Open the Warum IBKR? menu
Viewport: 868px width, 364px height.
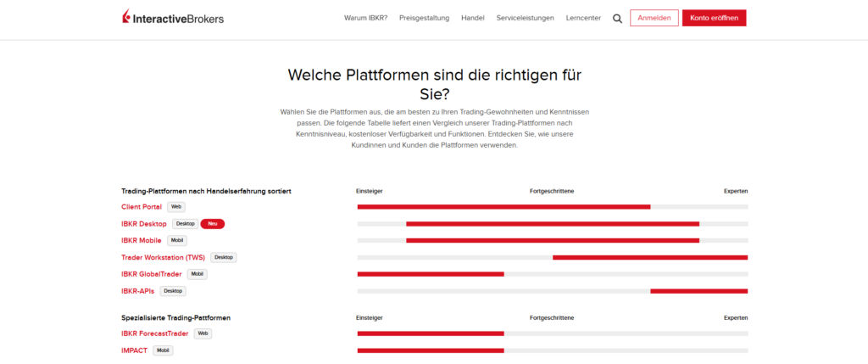click(365, 18)
